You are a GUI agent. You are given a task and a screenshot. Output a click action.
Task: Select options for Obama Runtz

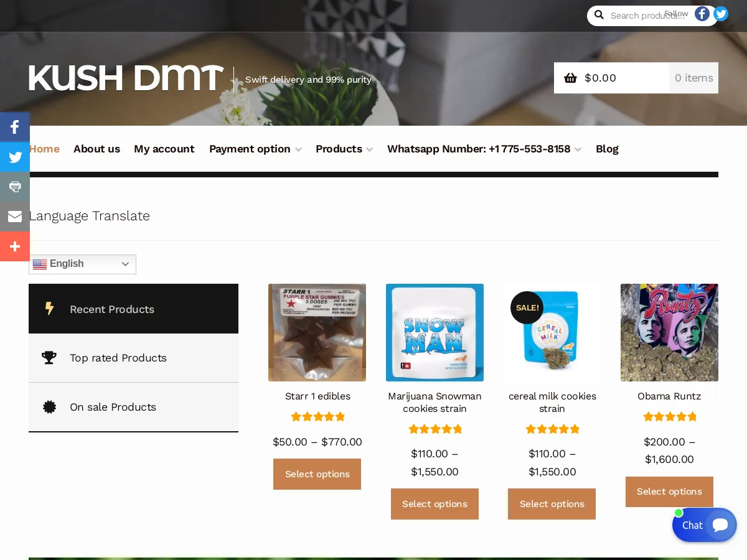coord(669,492)
